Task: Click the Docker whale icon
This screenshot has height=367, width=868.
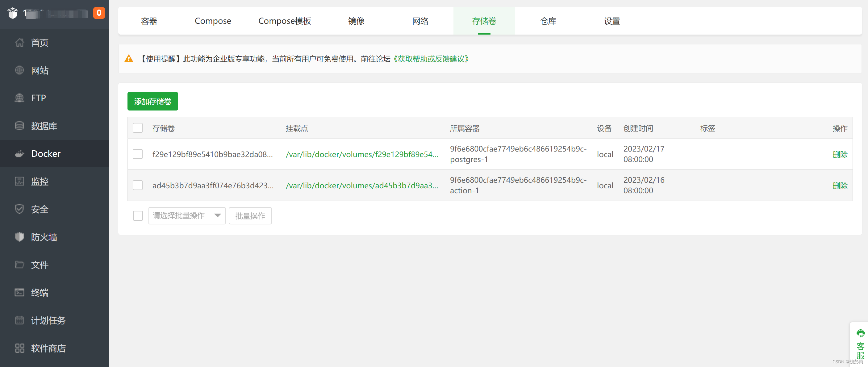Action: pyautogui.click(x=19, y=154)
